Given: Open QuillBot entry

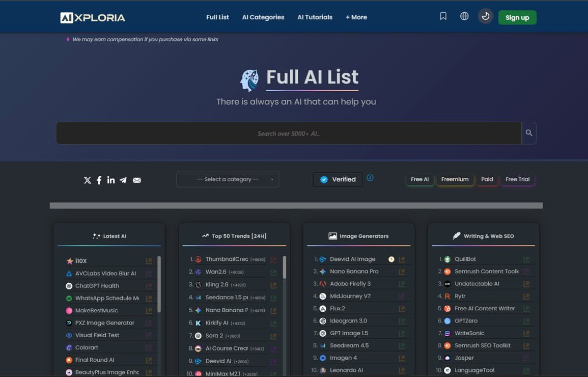Looking at the screenshot, I should pos(465,259).
